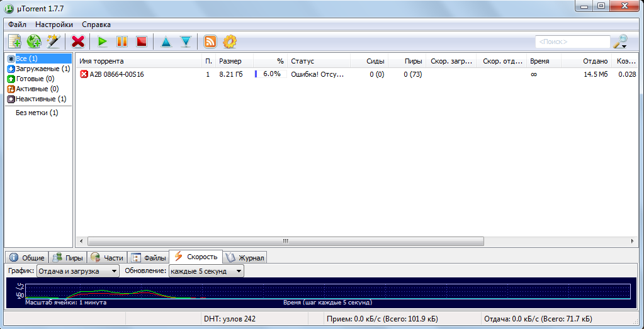The height and width of the screenshot is (329, 644).
Task: Switch to the Скорость tab
Action: tap(196, 257)
